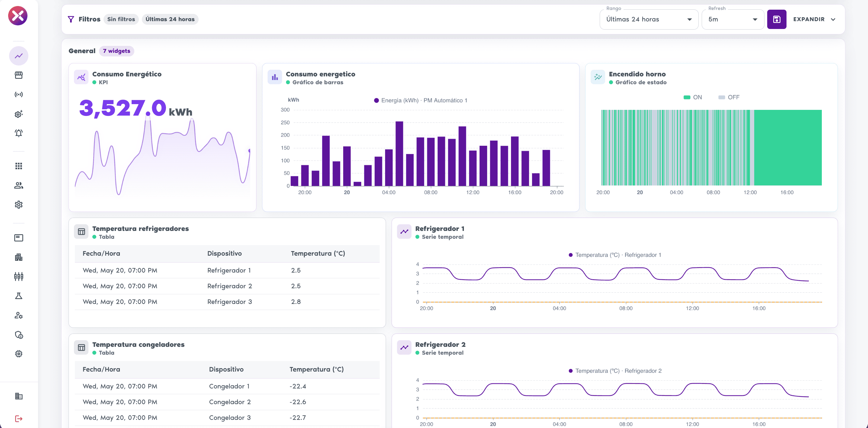Expand the EXPANDIR chevron menu
The width and height of the screenshot is (868, 428).
pyautogui.click(x=814, y=19)
